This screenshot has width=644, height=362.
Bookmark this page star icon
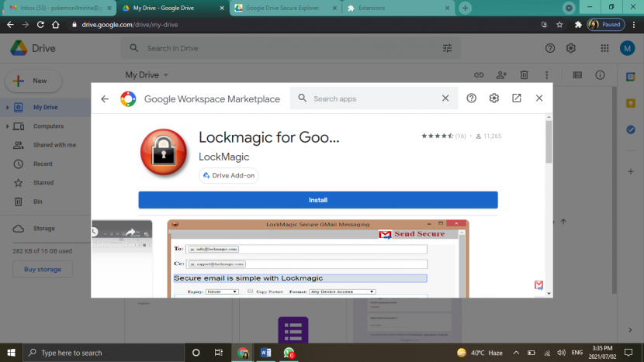559,25
